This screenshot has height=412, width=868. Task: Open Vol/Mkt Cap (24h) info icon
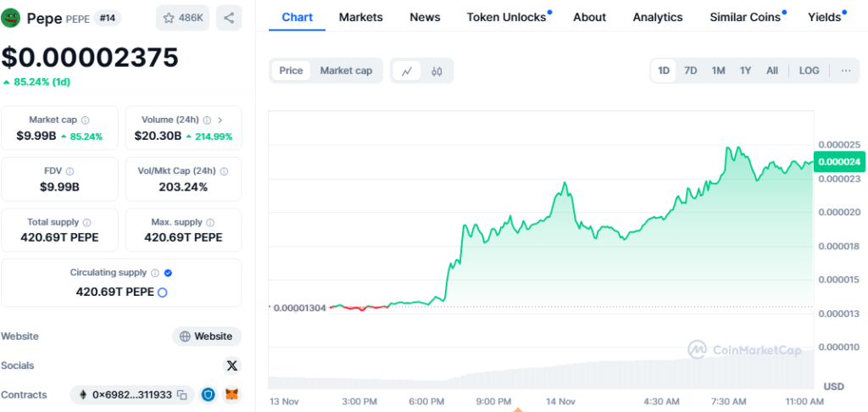[224, 171]
